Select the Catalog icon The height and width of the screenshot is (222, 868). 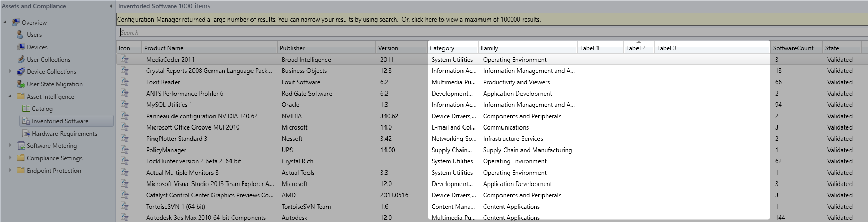26,108
